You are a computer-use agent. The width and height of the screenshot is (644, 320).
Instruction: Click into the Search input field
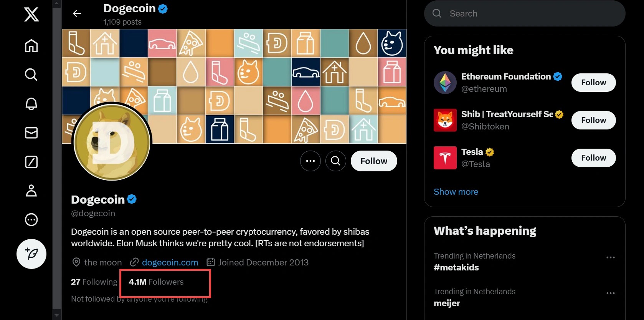[530, 13]
